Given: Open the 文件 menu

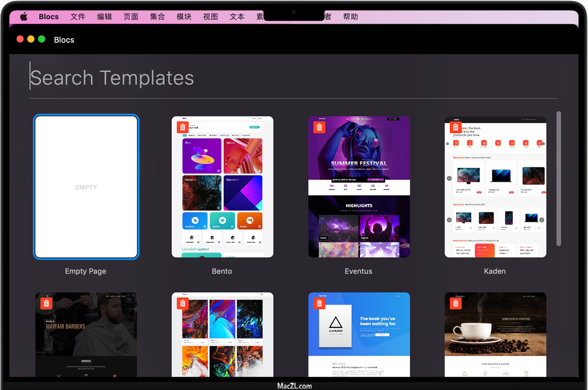Looking at the screenshot, I should pos(77,16).
